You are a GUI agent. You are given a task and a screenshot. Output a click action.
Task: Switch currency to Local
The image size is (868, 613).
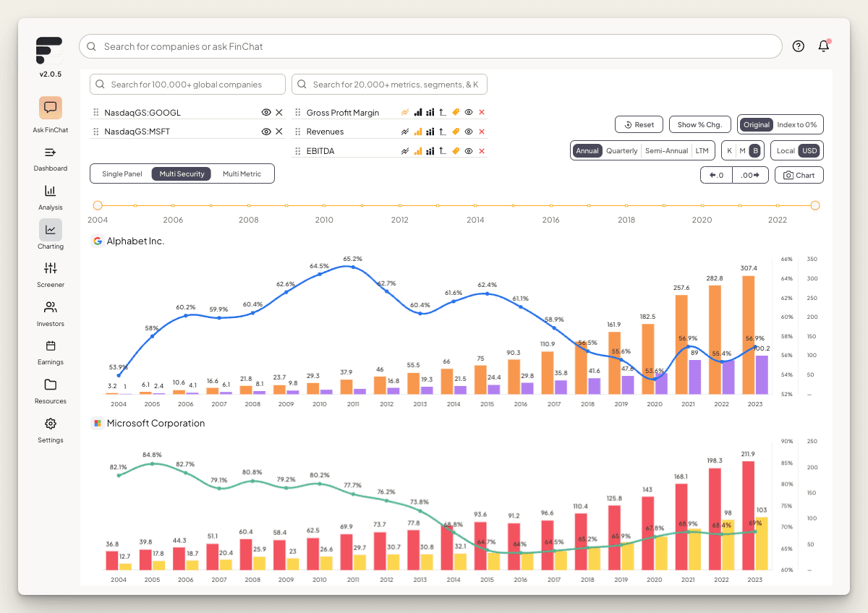[785, 150]
